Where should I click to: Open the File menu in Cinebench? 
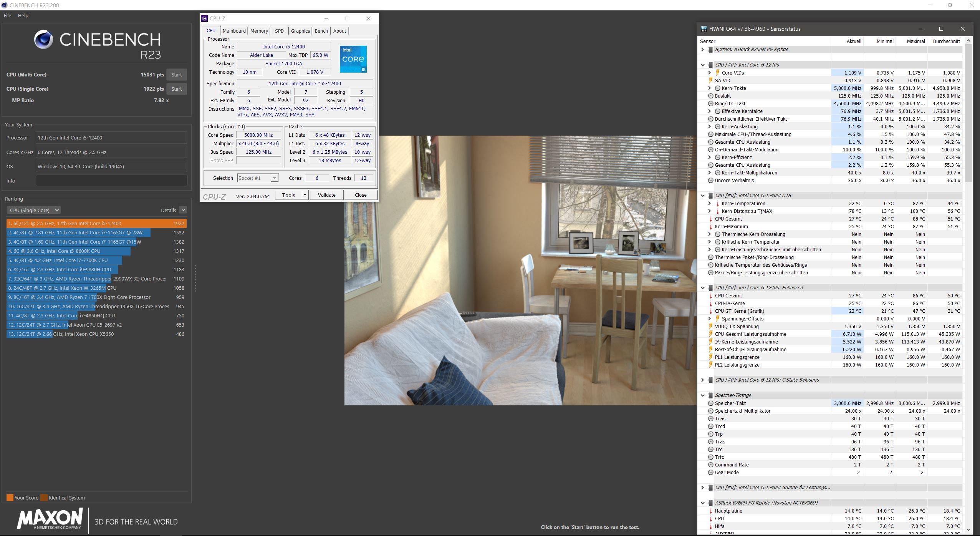click(7, 15)
